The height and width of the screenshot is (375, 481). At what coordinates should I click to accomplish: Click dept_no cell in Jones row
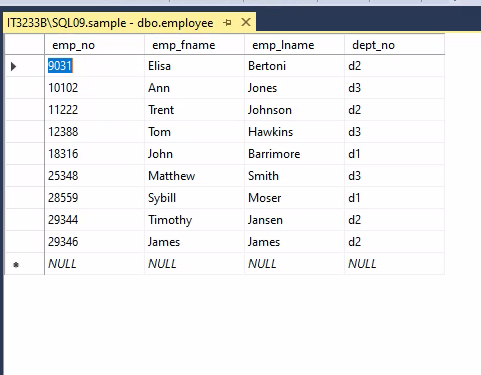coord(395,88)
